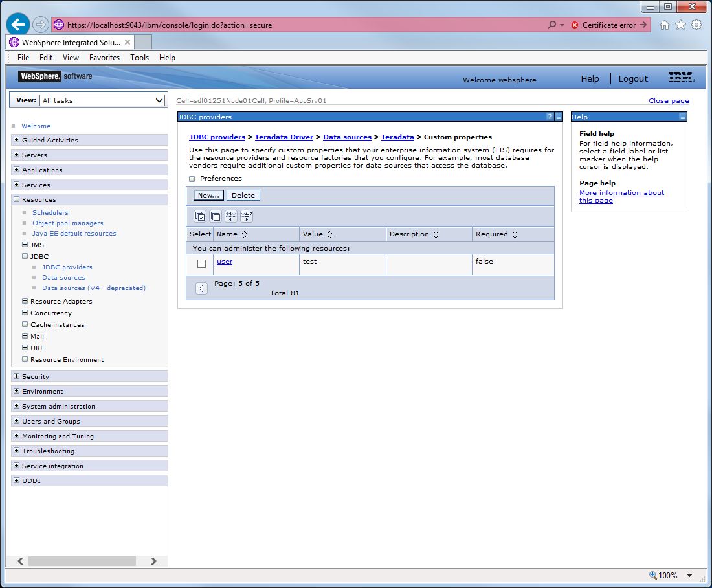Click the Close page link

tap(669, 100)
